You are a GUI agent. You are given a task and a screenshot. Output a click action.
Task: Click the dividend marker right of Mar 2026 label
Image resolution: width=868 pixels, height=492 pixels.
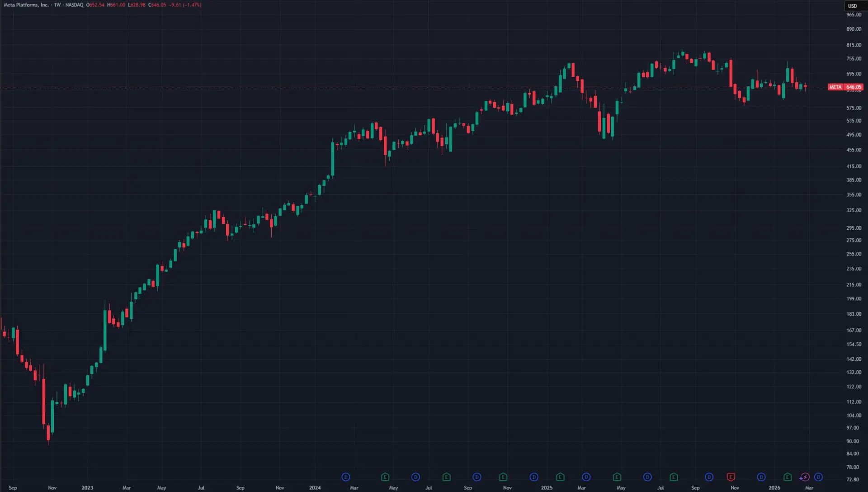pyautogui.click(x=818, y=477)
